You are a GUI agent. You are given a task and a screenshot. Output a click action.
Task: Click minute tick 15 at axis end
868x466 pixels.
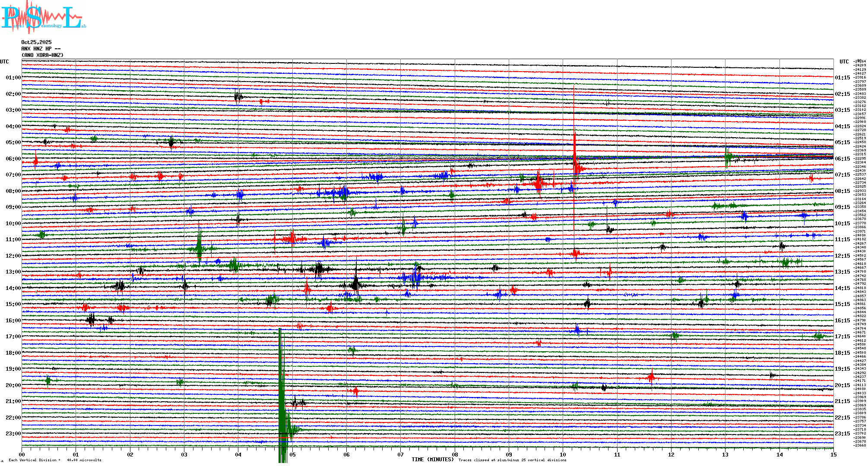pyautogui.click(x=833, y=455)
